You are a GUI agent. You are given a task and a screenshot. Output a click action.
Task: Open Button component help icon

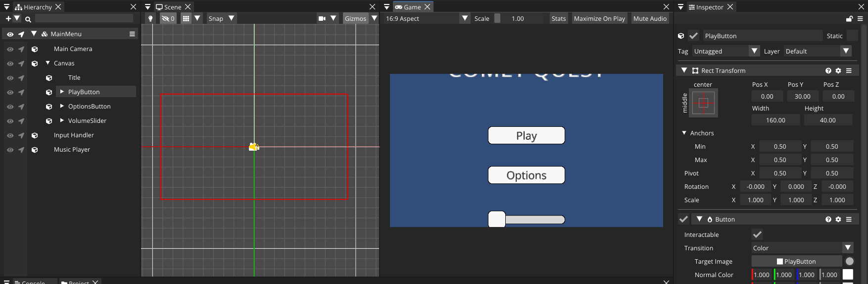[828, 219]
